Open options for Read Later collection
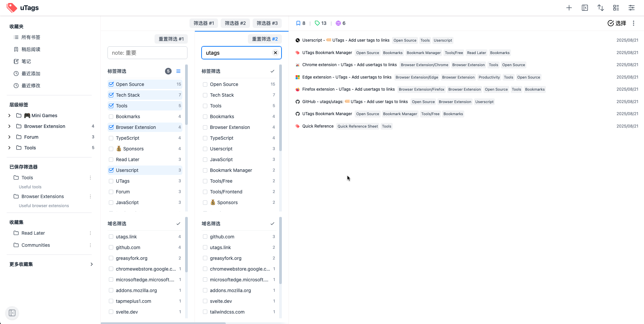Viewport: 644px width, 324px height. point(90,233)
